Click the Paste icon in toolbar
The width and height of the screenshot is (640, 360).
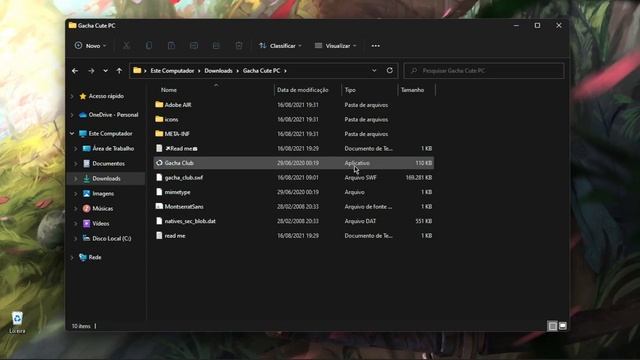[171, 46]
